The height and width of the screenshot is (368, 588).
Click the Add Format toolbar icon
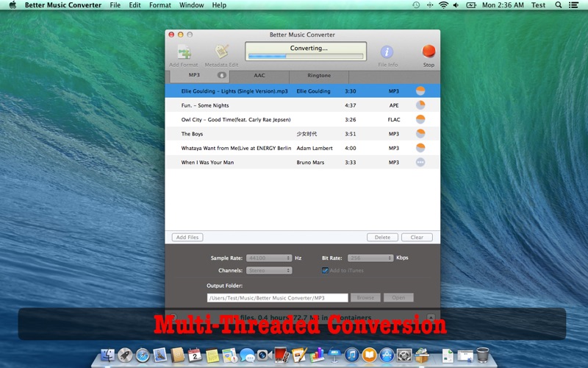[x=184, y=52]
